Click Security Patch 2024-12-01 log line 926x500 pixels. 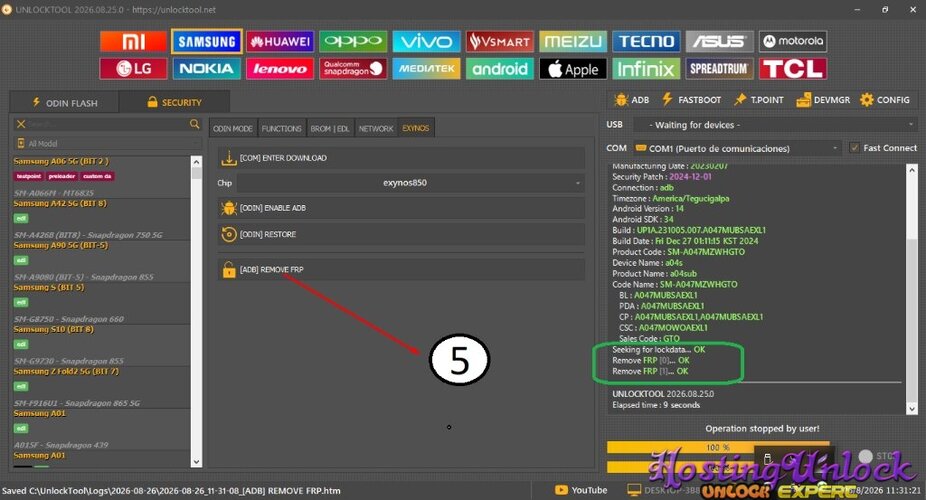[x=661, y=177]
